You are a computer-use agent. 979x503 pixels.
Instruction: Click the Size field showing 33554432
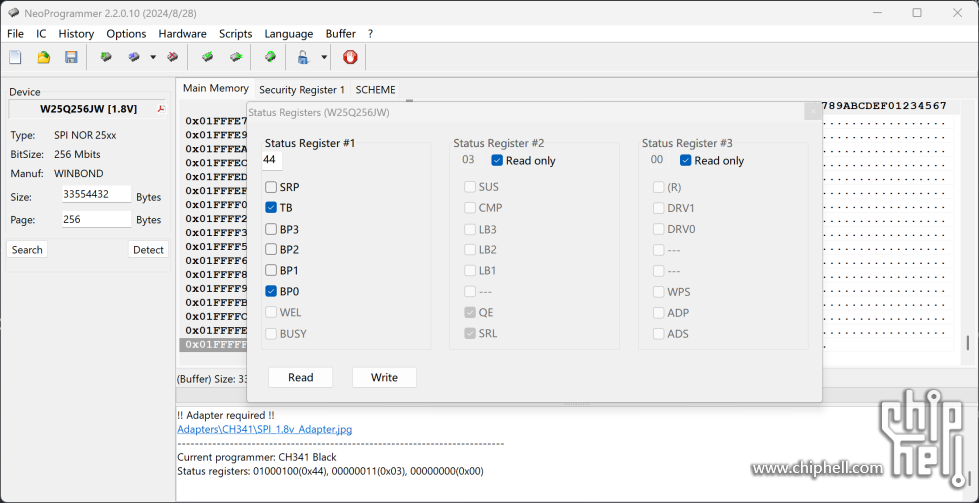[97, 195]
